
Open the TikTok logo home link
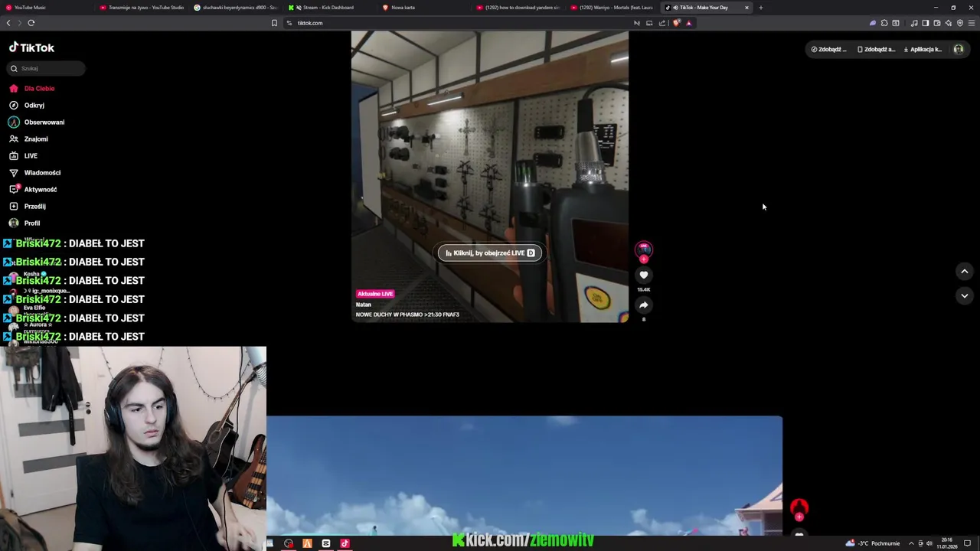tap(31, 47)
